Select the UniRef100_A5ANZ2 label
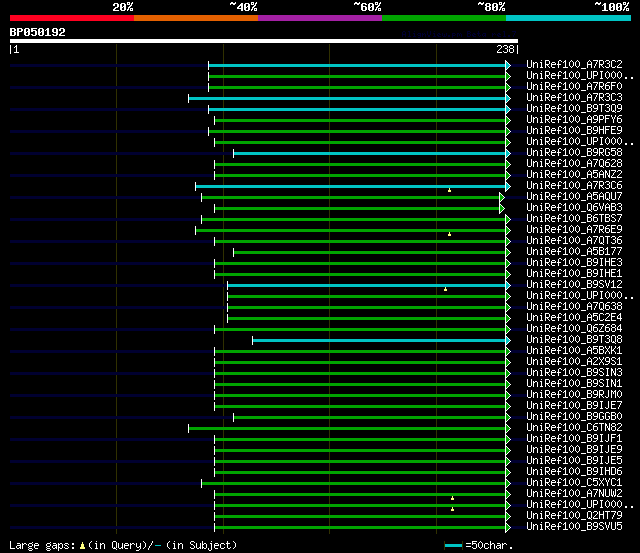This screenshot has width=640, height=553. (x=574, y=175)
